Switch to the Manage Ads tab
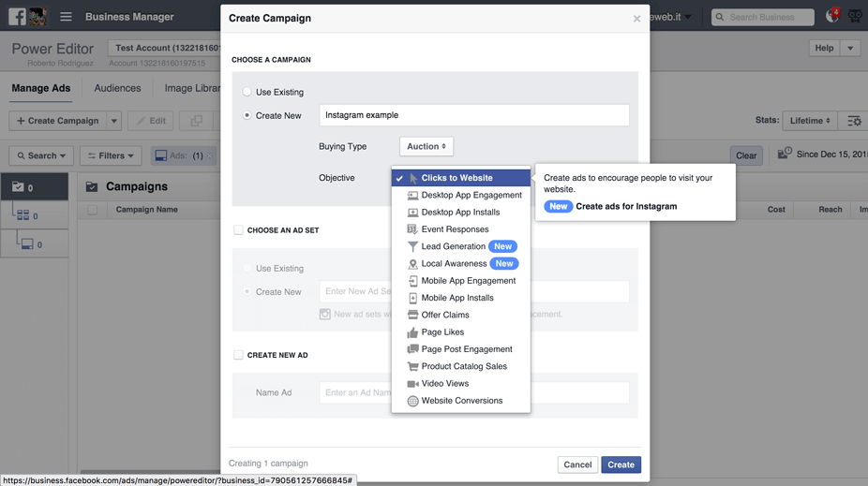 [x=41, y=88]
